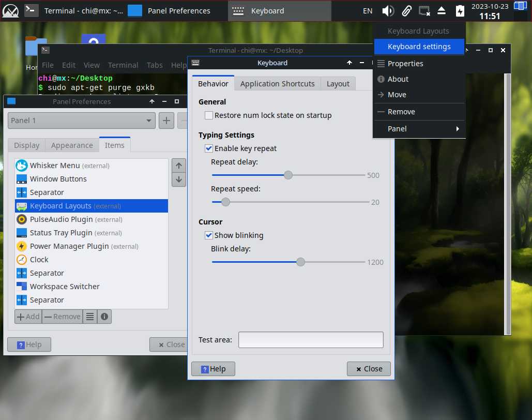The width and height of the screenshot is (532, 420).
Task: Uncheck Show blinking cursor option
Action: tap(209, 235)
